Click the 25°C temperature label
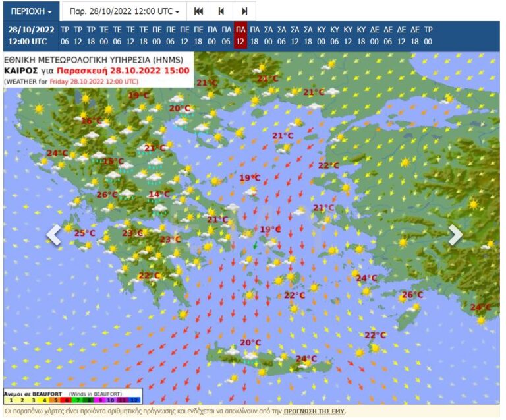Screen dimensions: 506x420 [84, 233]
